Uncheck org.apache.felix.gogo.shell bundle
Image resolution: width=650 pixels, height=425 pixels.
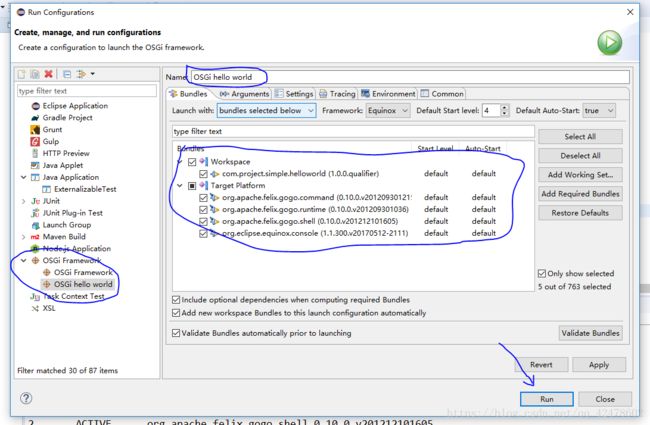203,221
